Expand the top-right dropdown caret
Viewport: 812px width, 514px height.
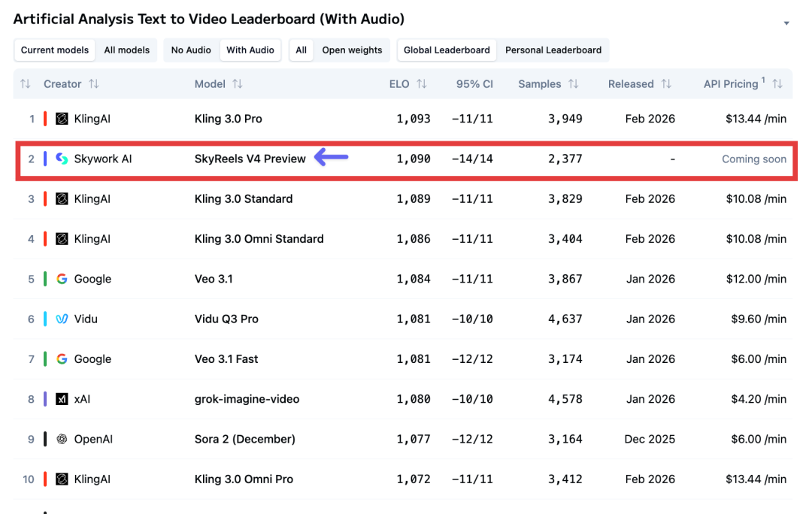[x=786, y=23]
